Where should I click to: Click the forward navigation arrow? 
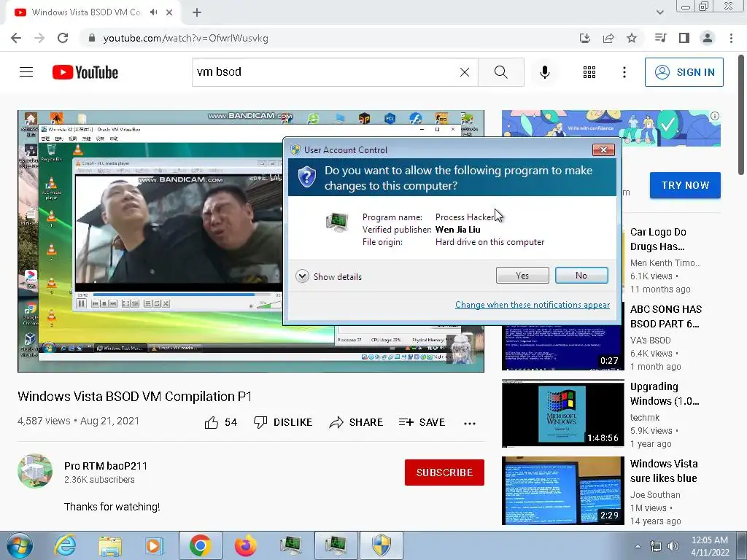[39, 38]
